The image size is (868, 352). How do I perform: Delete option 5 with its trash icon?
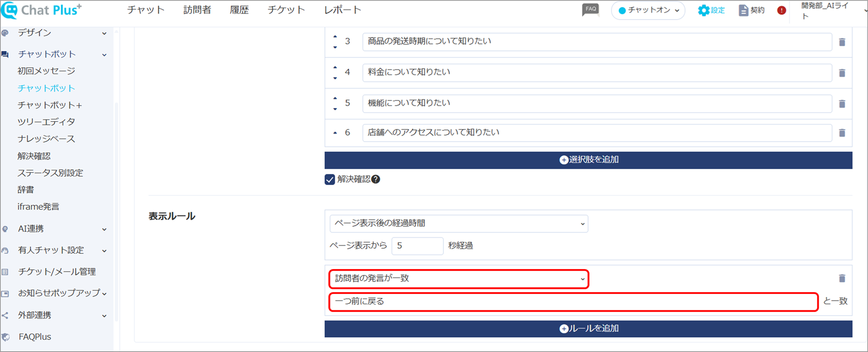pos(842,104)
